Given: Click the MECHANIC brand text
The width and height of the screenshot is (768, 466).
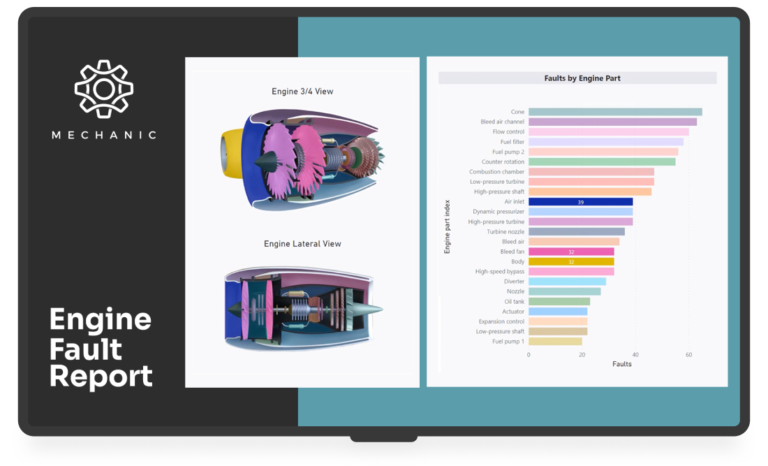Looking at the screenshot, I should pyautogui.click(x=104, y=135).
